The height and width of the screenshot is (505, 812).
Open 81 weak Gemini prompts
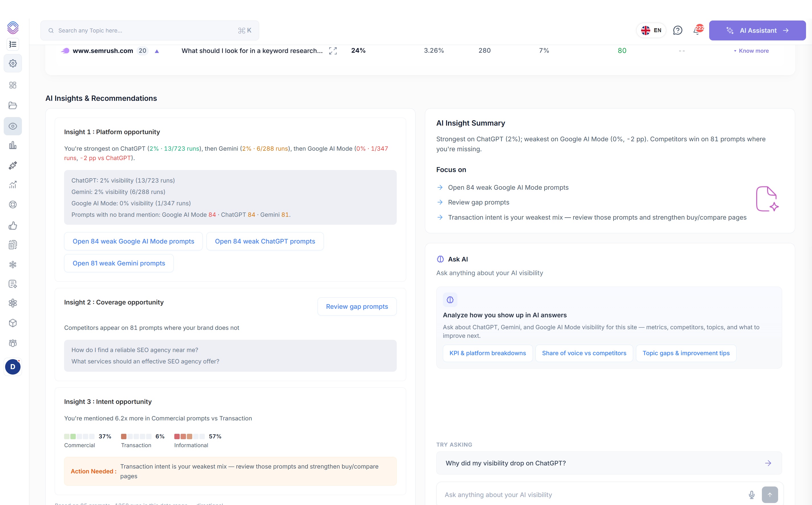click(119, 263)
